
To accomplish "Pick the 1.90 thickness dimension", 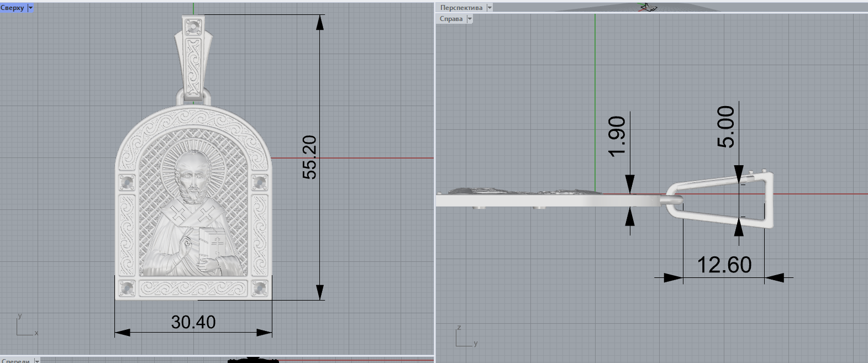I will pyautogui.click(x=617, y=136).
